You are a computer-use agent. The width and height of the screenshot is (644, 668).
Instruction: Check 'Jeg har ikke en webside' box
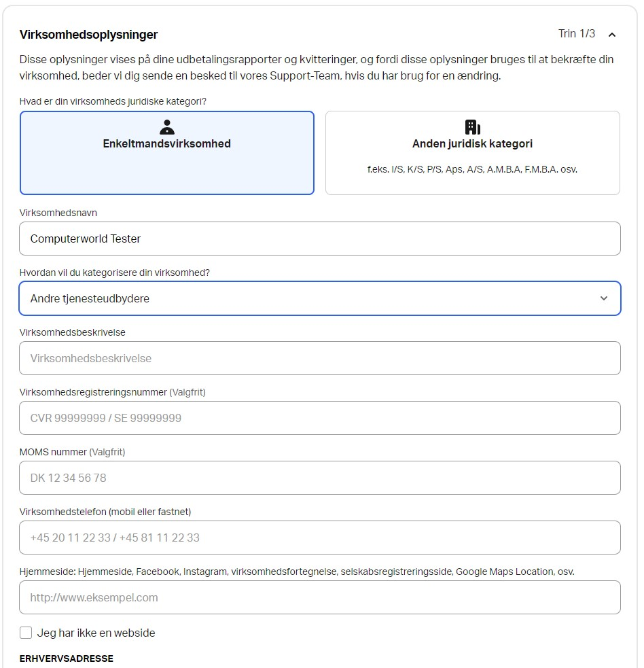[26, 633]
